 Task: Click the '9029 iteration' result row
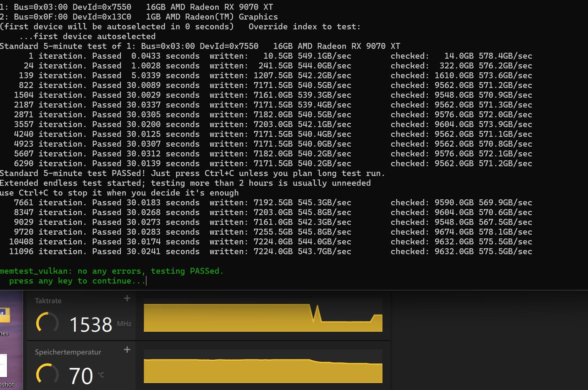point(273,222)
